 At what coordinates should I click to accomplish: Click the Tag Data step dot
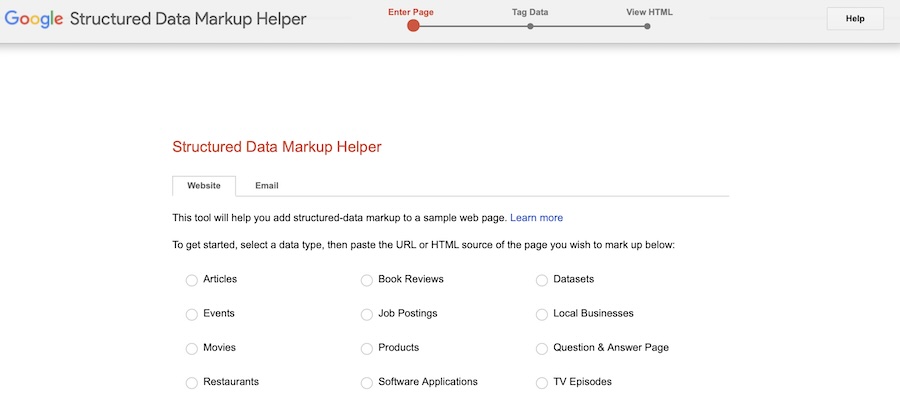530,26
